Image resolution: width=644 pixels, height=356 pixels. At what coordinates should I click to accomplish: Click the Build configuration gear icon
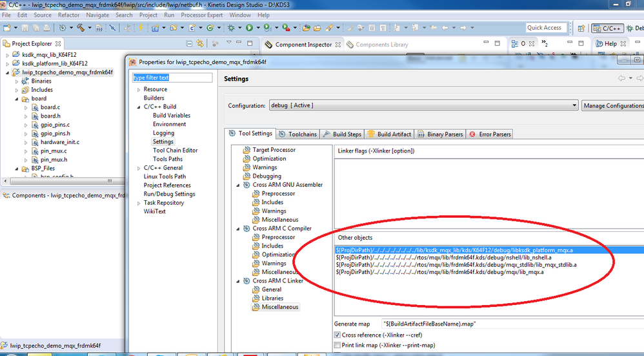coord(62,28)
